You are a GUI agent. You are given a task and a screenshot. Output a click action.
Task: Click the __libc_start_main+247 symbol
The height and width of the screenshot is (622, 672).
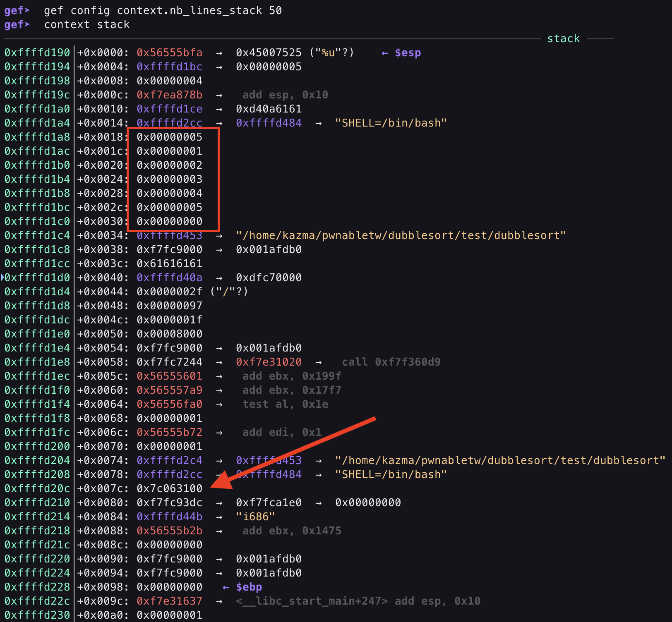(312, 601)
